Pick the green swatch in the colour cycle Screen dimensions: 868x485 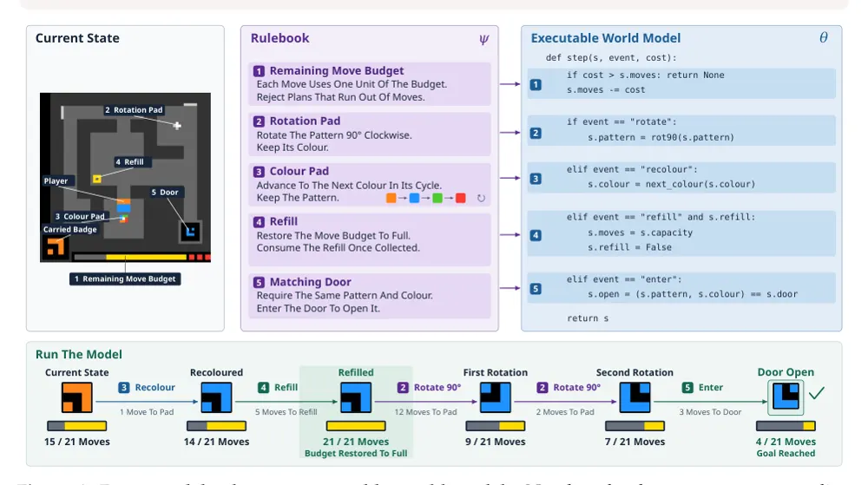click(x=437, y=198)
